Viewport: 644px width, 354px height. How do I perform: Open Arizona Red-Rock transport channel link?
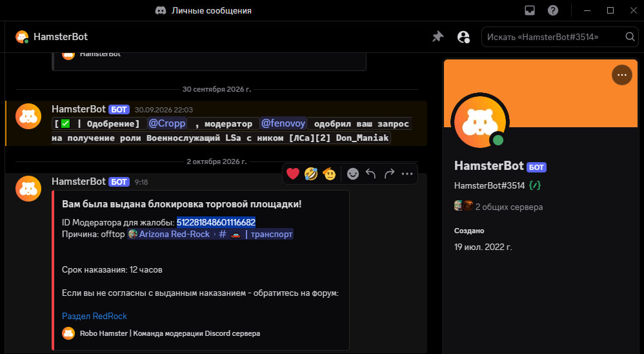pos(210,234)
